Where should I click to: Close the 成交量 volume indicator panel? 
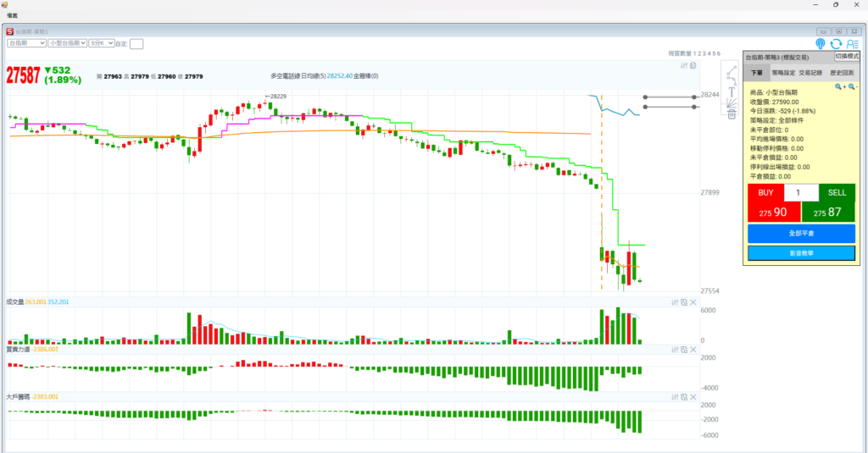click(x=693, y=302)
